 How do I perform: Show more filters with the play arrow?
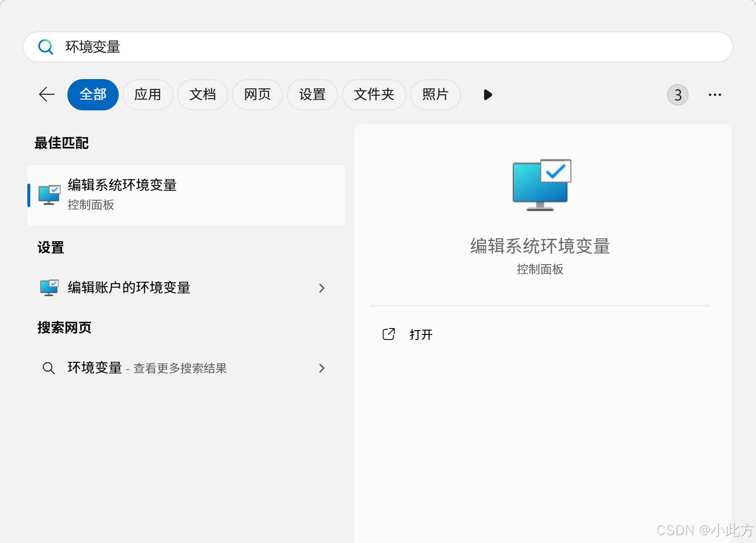point(487,95)
